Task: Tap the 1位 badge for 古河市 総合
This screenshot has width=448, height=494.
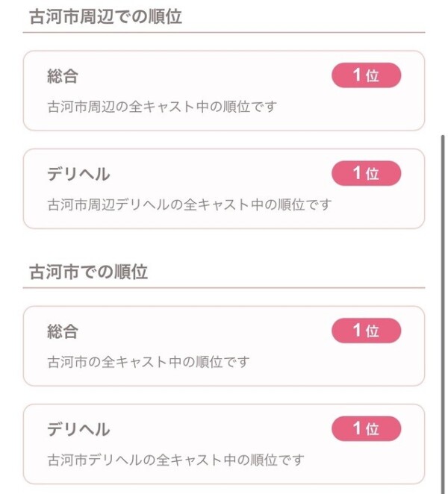Action: tap(366, 331)
